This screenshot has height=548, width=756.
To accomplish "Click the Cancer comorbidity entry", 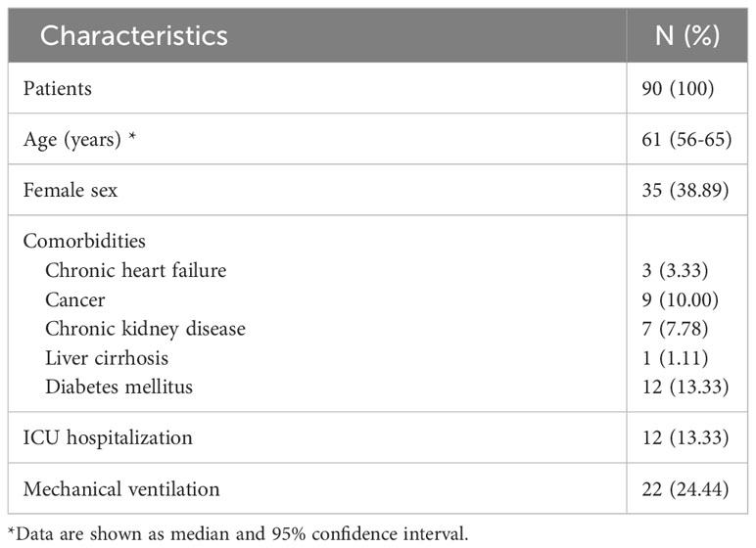I will 75,299.
